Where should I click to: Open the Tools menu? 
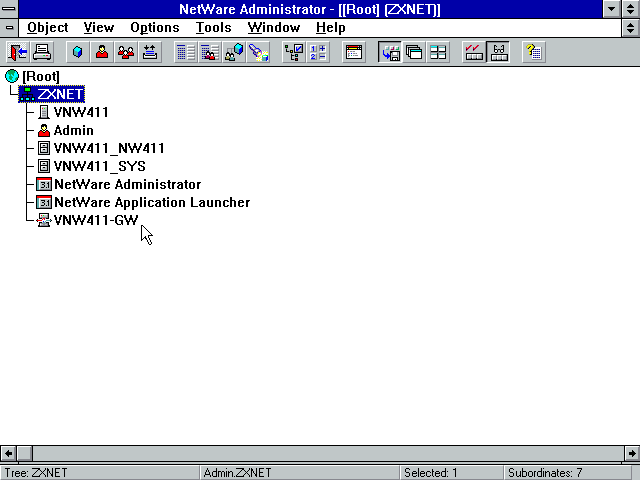click(213, 27)
